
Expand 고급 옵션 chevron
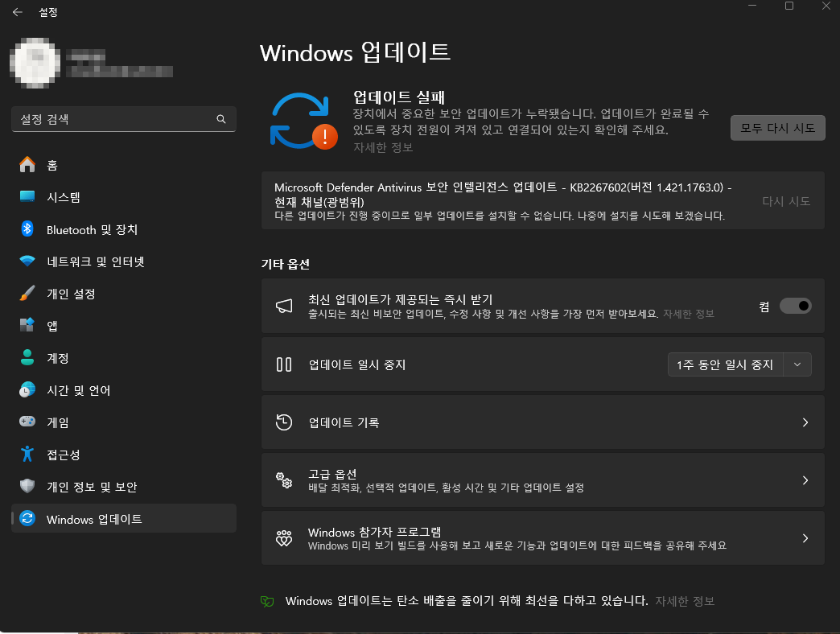pos(805,480)
